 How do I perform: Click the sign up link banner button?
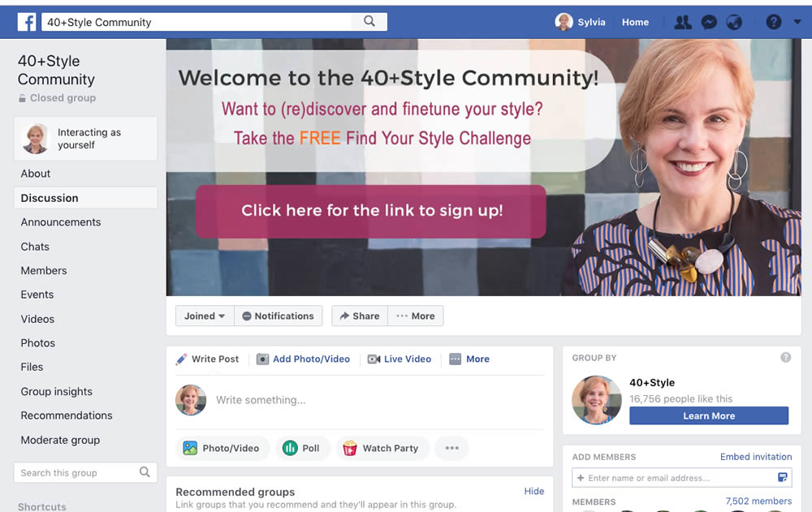(x=371, y=211)
